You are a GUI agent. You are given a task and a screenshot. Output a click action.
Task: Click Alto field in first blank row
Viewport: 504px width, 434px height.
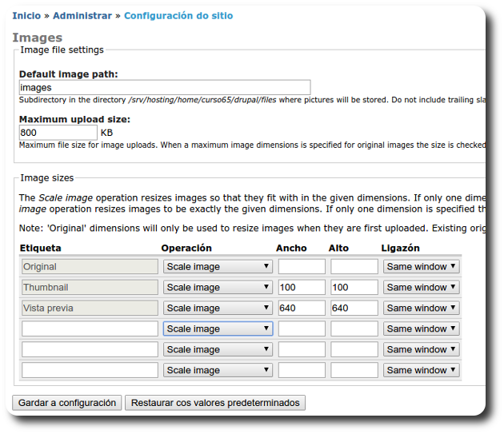pos(354,328)
